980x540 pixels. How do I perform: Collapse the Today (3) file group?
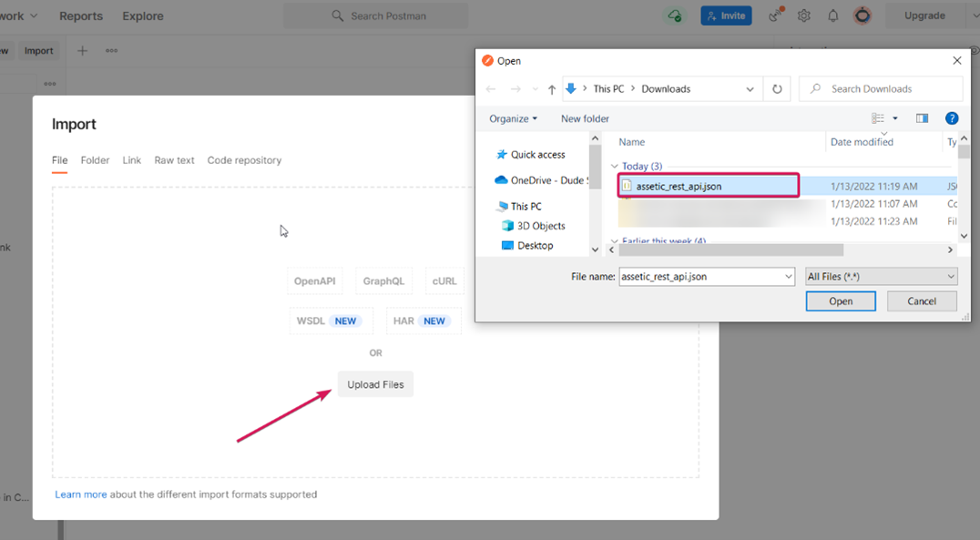(x=615, y=167)
